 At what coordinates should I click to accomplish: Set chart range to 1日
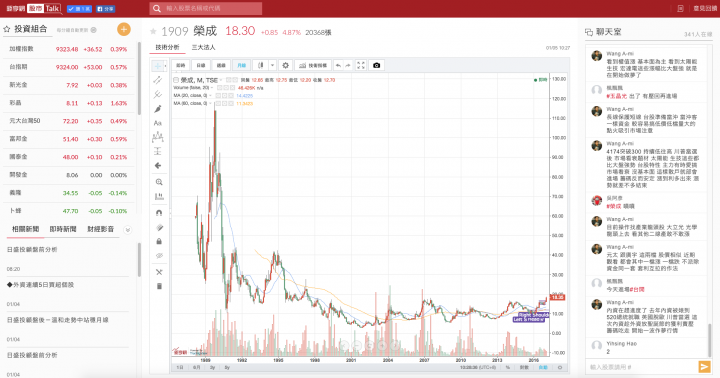coord(180,367)
